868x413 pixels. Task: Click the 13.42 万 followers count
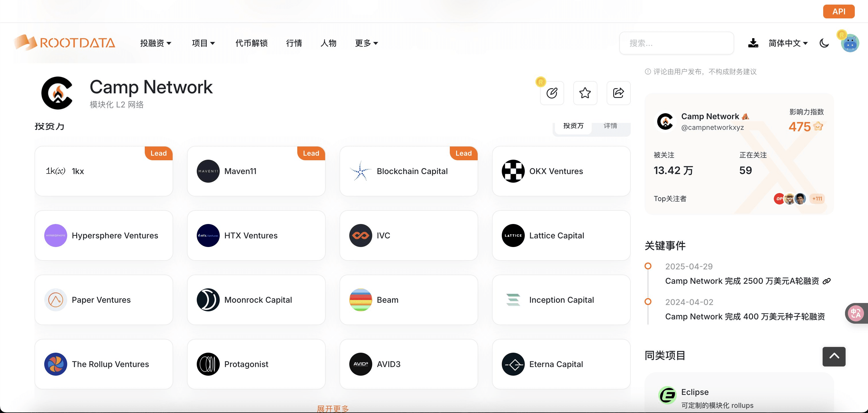tap(673, 170)
